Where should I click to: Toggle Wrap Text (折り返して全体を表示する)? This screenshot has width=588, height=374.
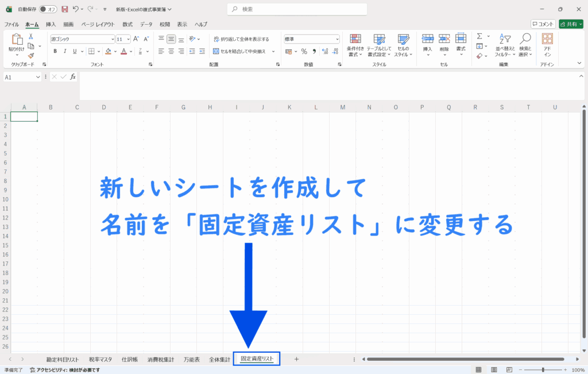pos(241,39)
